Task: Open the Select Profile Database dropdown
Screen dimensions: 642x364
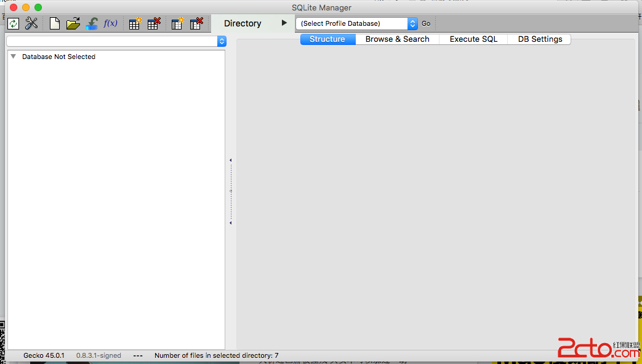Action: pos(356,23)
